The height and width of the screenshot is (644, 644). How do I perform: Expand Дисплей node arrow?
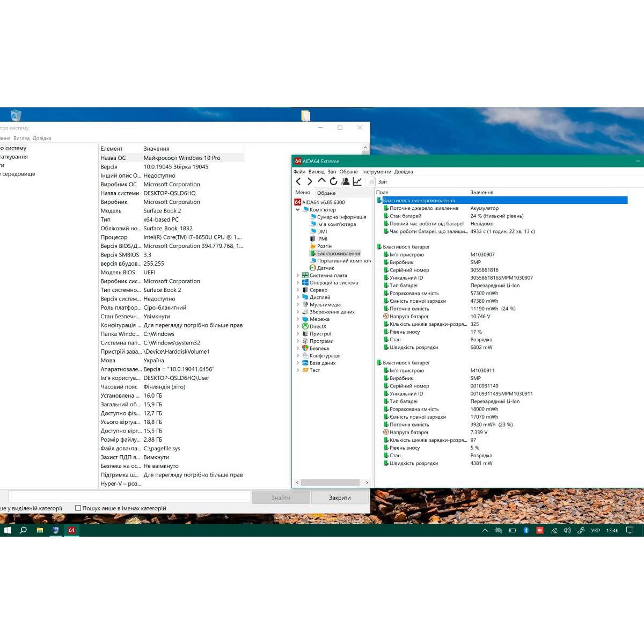click(x=298, y=297)
